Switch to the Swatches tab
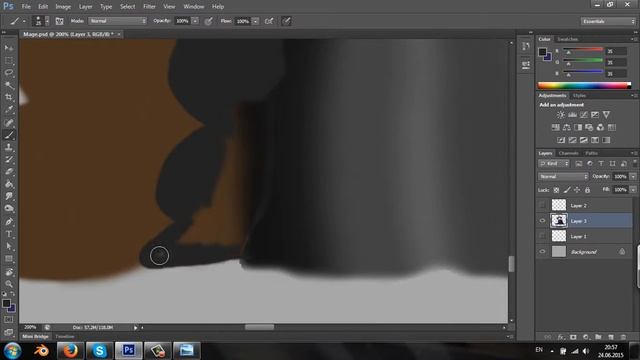640x360 pixels. coord(568,39)
